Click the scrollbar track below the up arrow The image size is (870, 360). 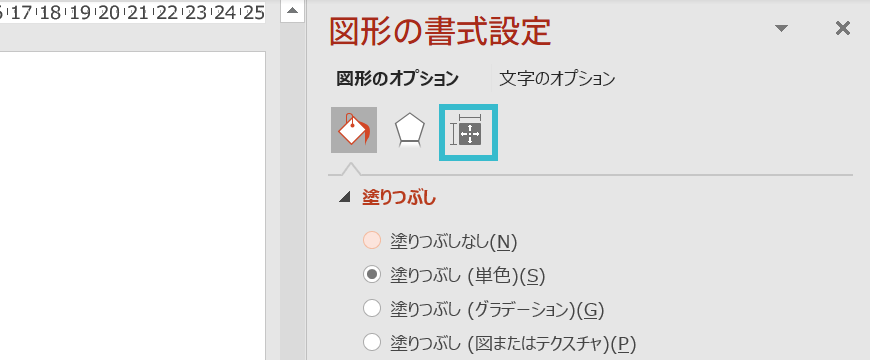293,191
